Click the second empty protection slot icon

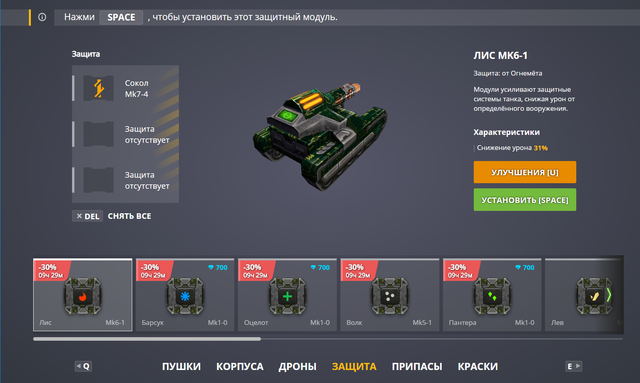[98, 134]
